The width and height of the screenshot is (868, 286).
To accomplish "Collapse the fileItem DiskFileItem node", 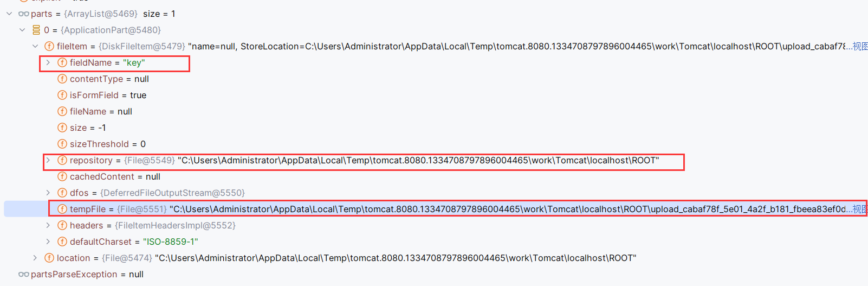I will coord(35,46).
